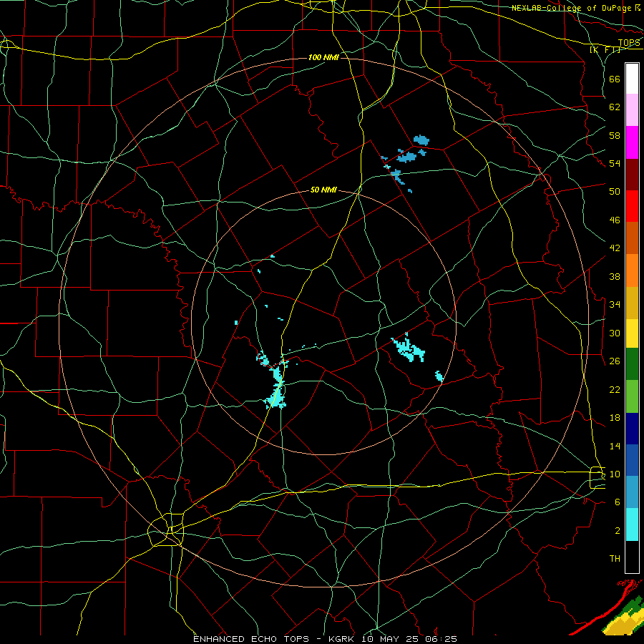Pick the light green legend band
This screenshot has height=644, width=644.
click(x=632, y=396)
